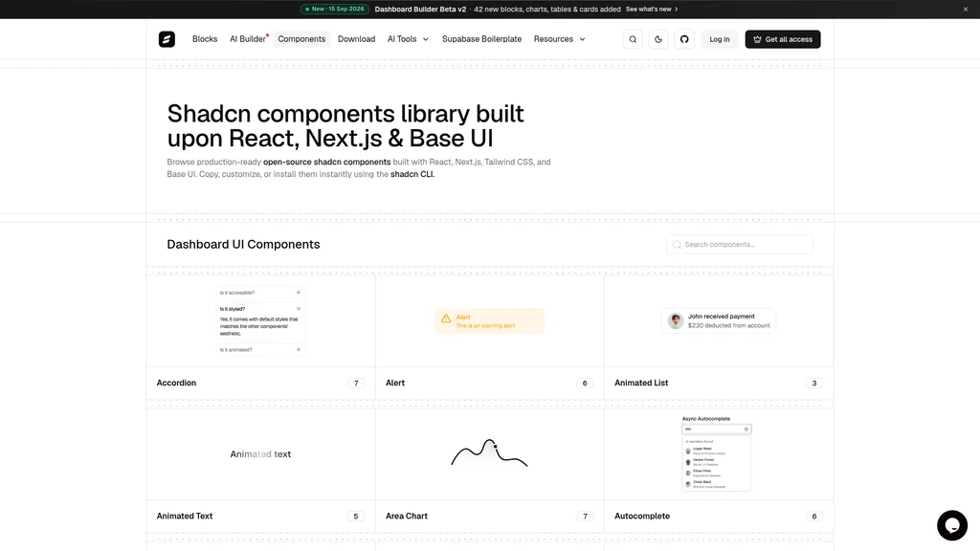Click the search magnifier inside components input

(677, 244)
